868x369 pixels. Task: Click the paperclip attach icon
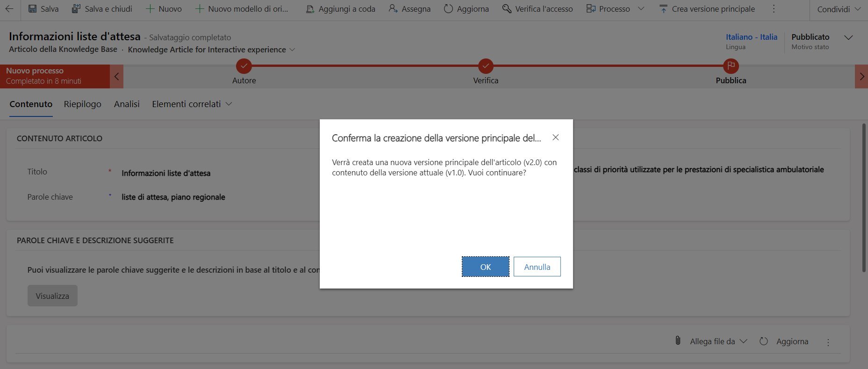[678, 341]
